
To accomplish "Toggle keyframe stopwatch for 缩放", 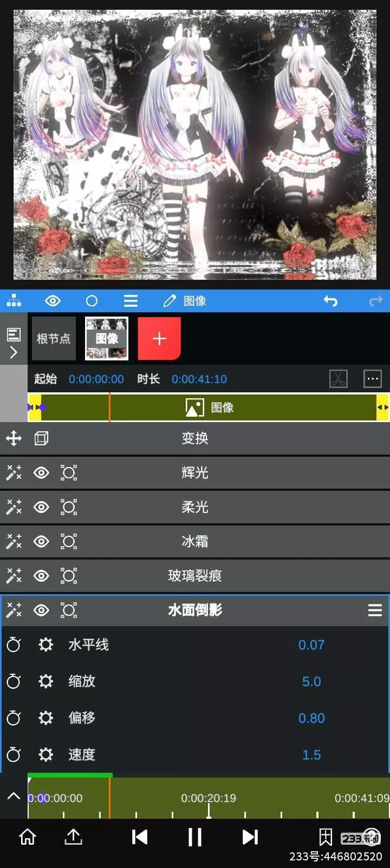I will 14,681.
